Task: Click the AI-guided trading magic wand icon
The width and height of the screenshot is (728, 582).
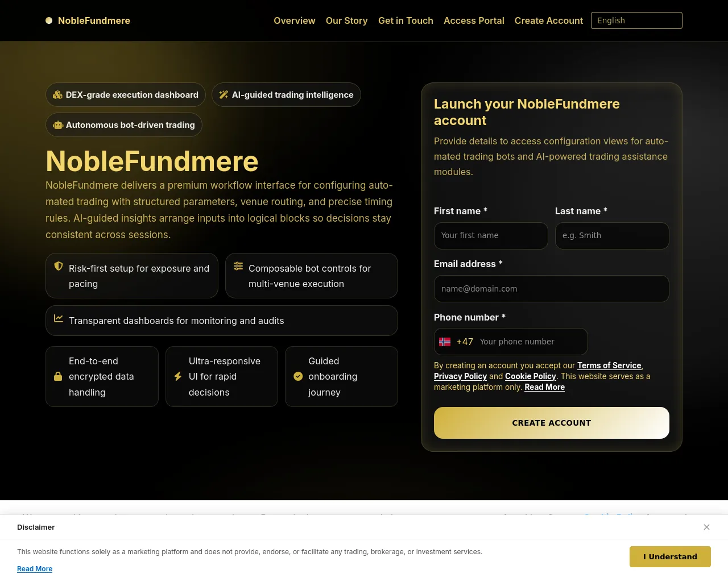Action: 224,95
